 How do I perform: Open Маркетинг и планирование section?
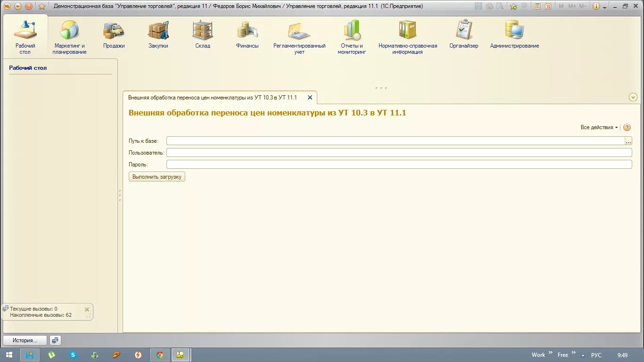click(x=69, y=38)
